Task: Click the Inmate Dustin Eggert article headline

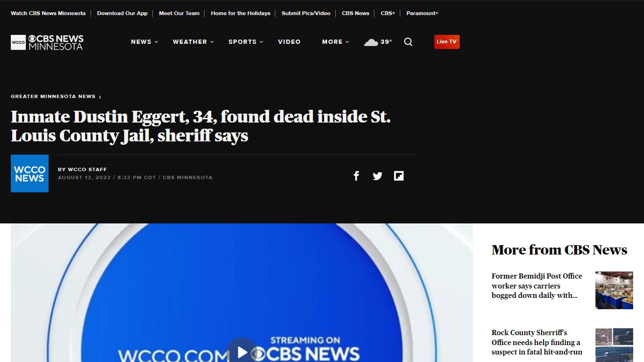Action: [201, 126]
